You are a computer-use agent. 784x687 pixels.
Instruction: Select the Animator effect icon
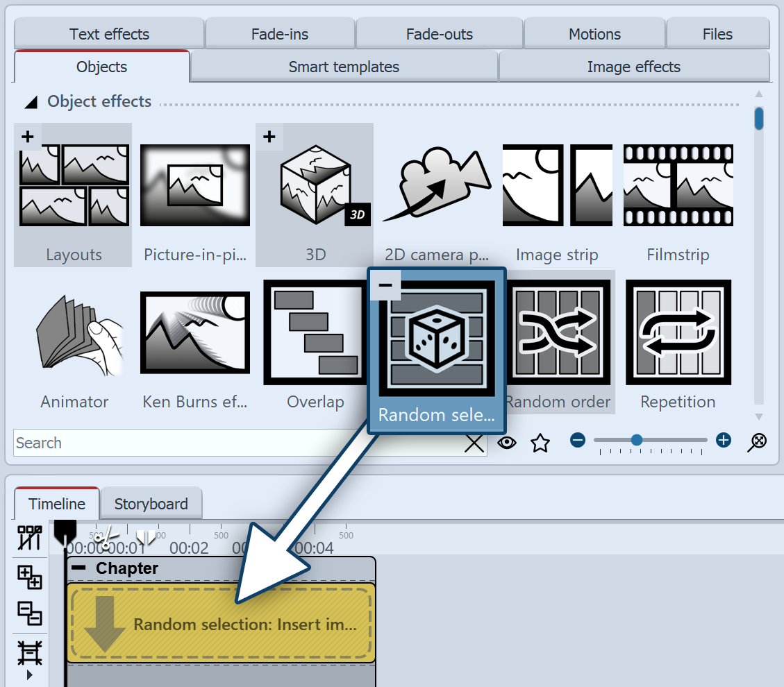click(x=75, y=333)
